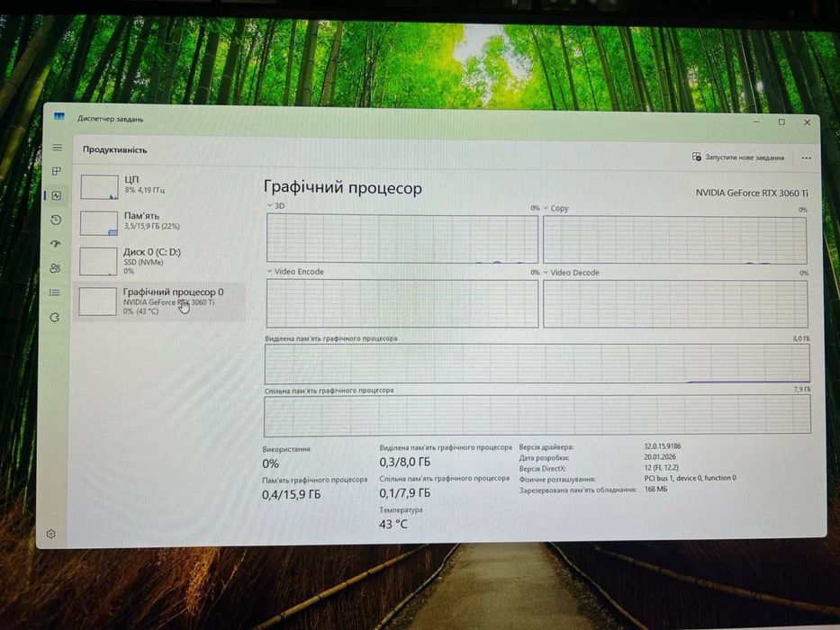Open the hamburger navigation menu
This screenshot has height=630, width=840.
click(58, 148)
